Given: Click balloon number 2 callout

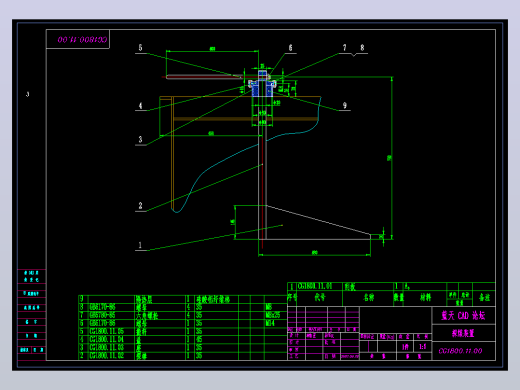Looking at the screenshot, I should point(140,206).
